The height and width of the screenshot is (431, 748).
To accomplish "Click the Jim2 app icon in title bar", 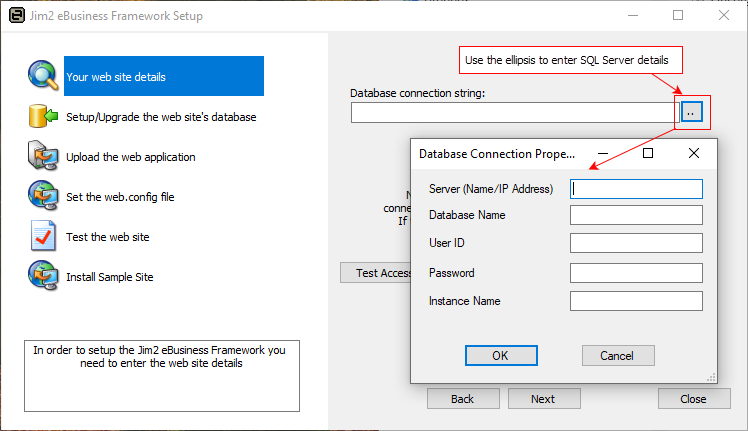I will coord(16,16).
